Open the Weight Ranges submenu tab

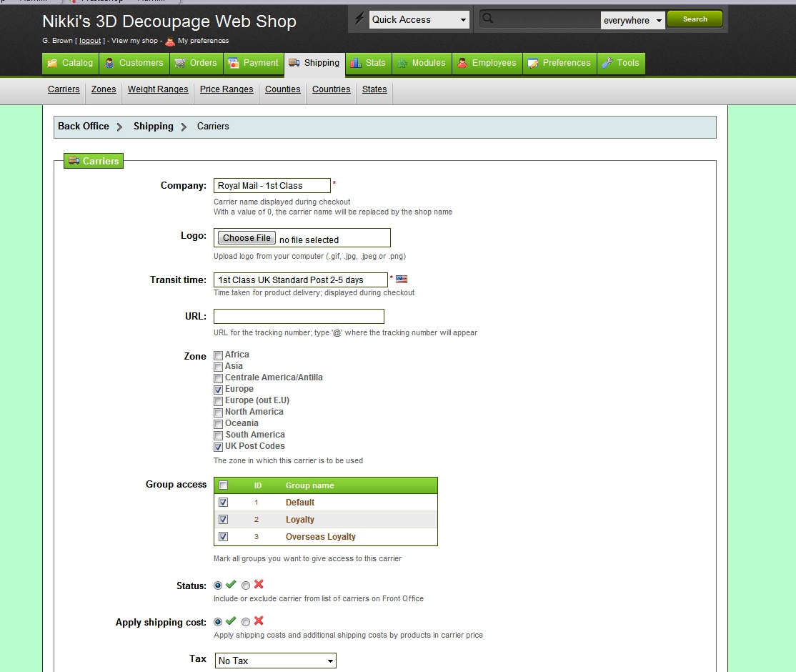pos(158,89)
